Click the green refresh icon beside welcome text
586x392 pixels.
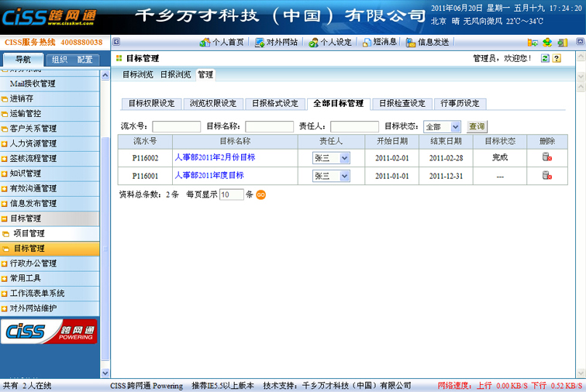(546, 58)
